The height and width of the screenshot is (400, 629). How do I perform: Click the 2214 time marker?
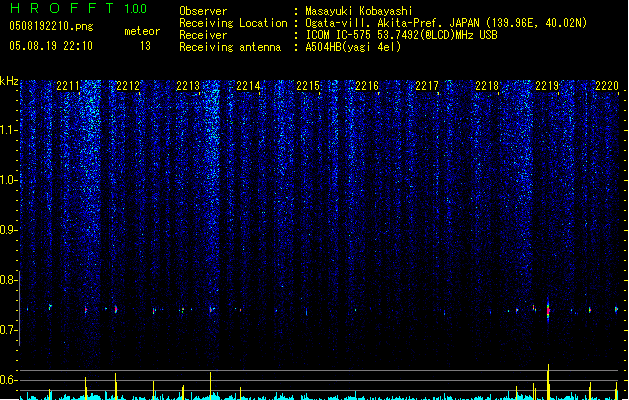(248, 86)
